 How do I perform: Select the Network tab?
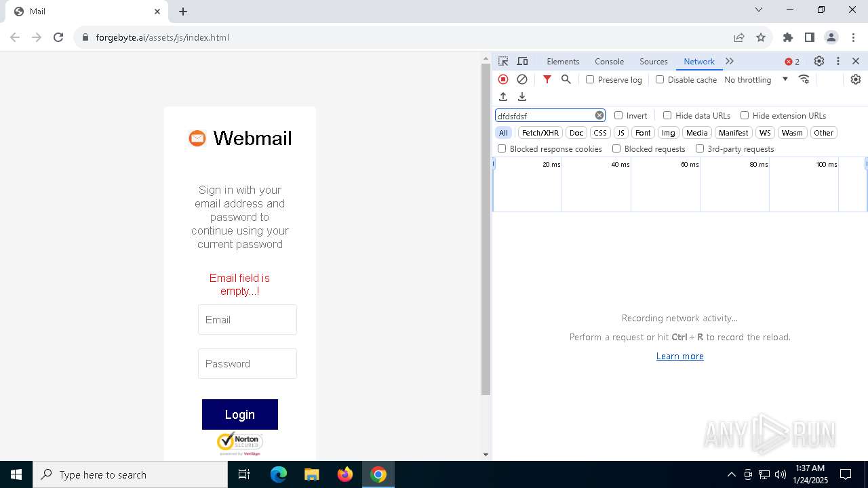[698, 61]
